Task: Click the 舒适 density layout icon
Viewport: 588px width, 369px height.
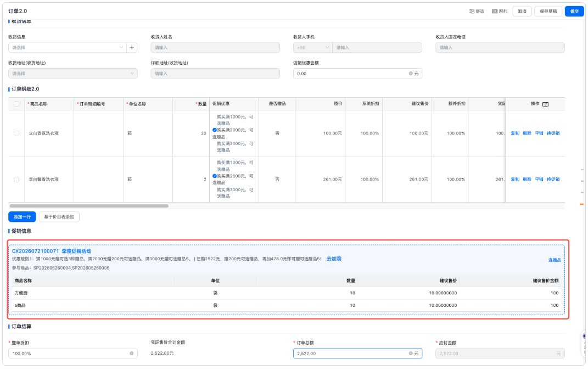Action: [472, 11]
